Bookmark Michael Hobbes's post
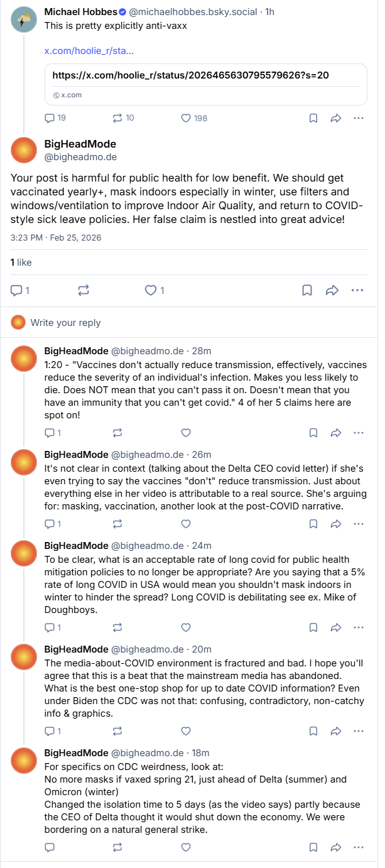This screenshot has height=868, width=385. point(313,118)
